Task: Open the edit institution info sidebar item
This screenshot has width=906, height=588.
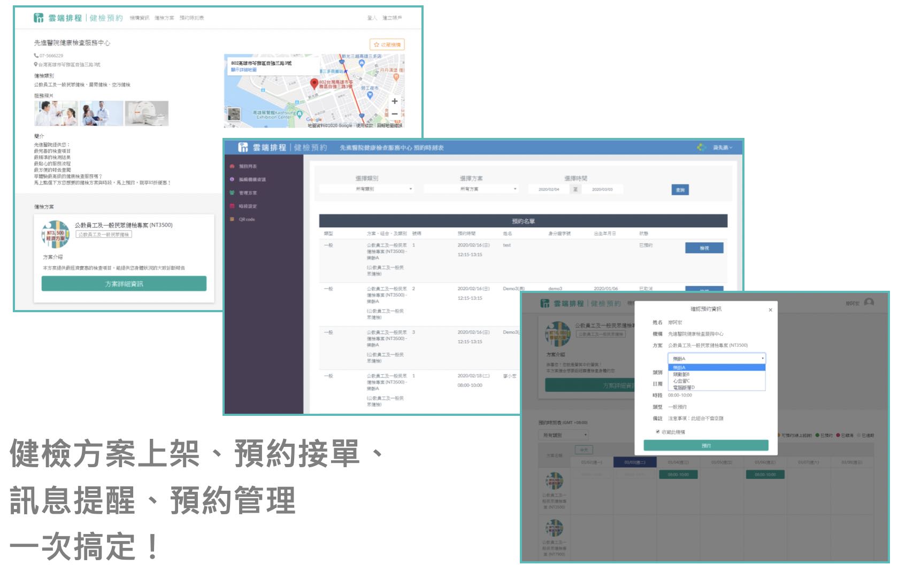Action: click(x=252, y=180)
